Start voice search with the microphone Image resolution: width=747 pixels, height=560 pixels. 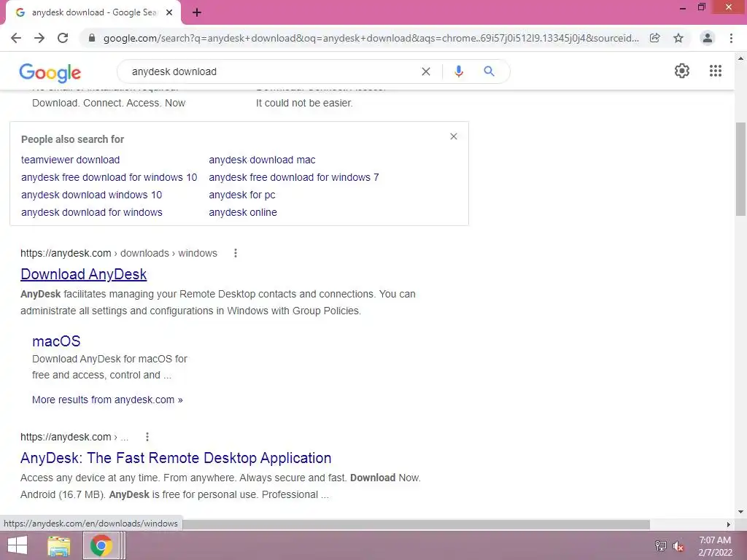(x=458, y=71)
